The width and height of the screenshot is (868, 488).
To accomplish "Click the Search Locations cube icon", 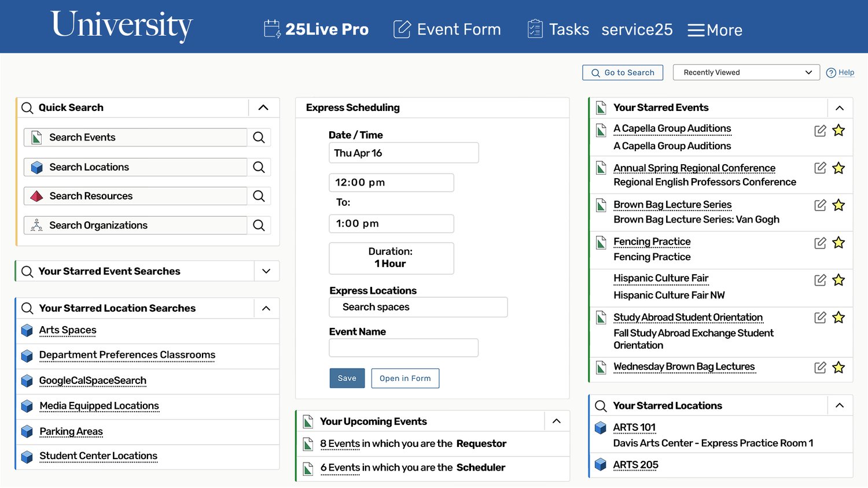I will 36,167.
